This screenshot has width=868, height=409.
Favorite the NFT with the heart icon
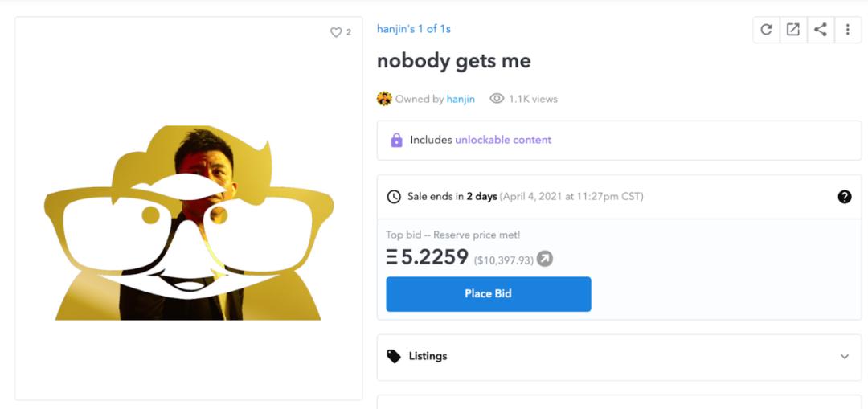point(336,32)
